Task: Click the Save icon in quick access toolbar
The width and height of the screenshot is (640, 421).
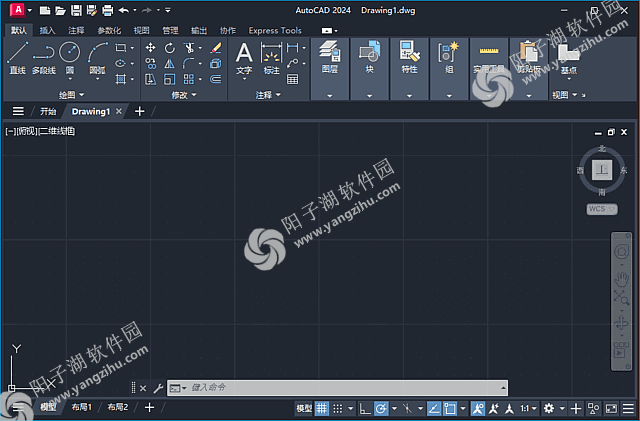Action: click(76, 10)
